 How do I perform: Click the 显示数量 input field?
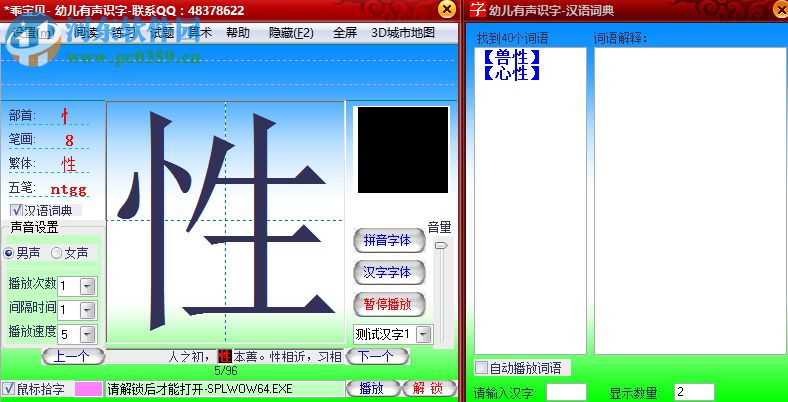(694, 392)
